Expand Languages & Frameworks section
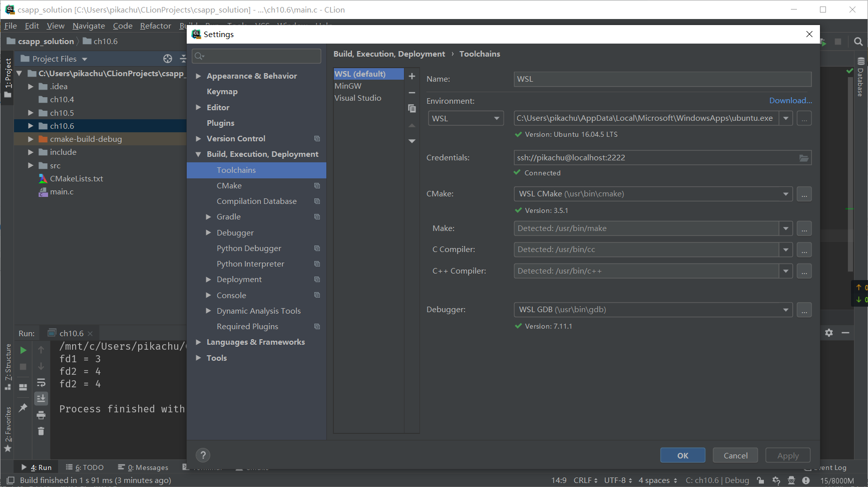Screen dimensions: 868x487 198,342
